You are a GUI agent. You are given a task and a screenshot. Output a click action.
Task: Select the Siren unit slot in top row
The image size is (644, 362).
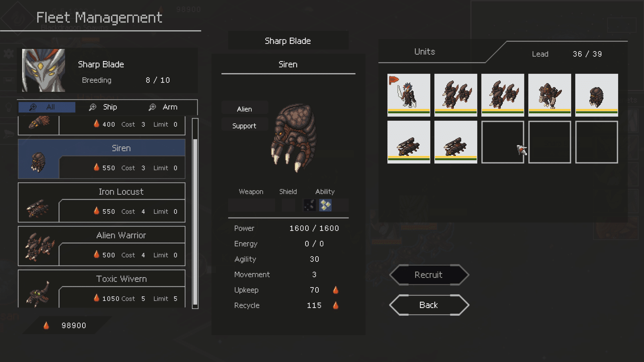pos(597,95)
